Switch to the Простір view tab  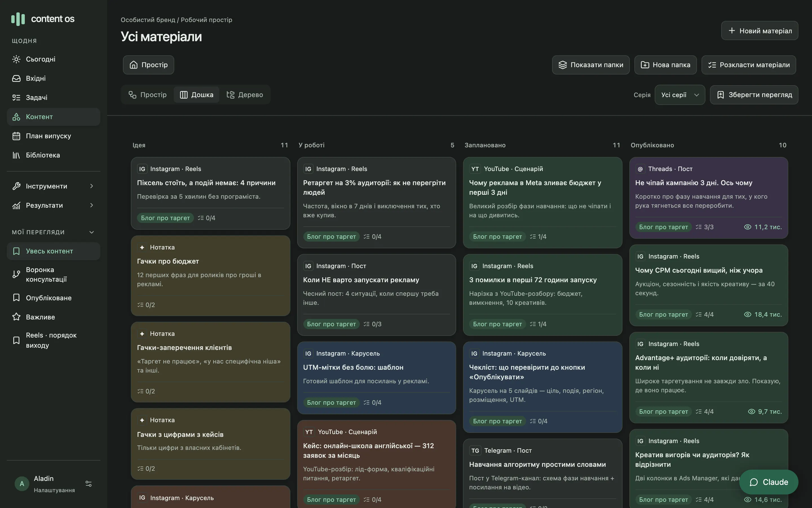point(148,95)
